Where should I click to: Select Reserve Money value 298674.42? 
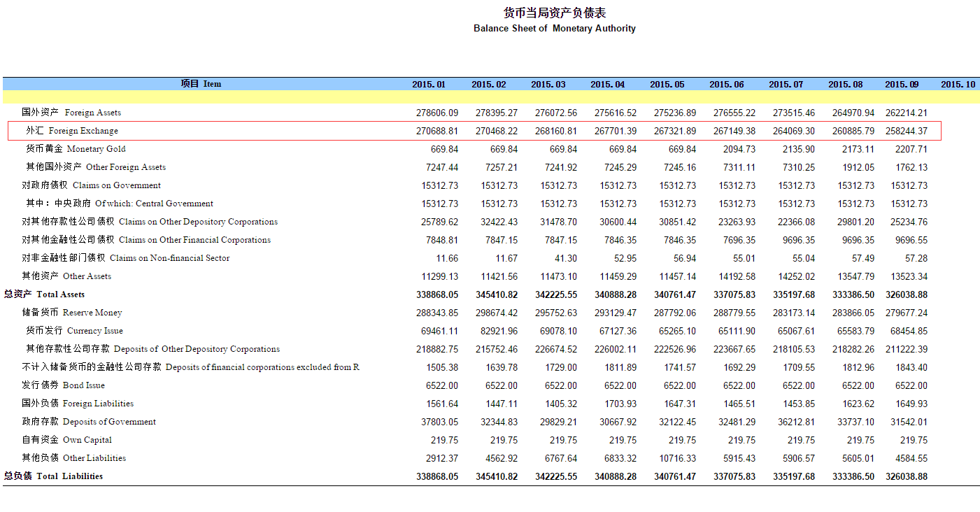point(497,313)
